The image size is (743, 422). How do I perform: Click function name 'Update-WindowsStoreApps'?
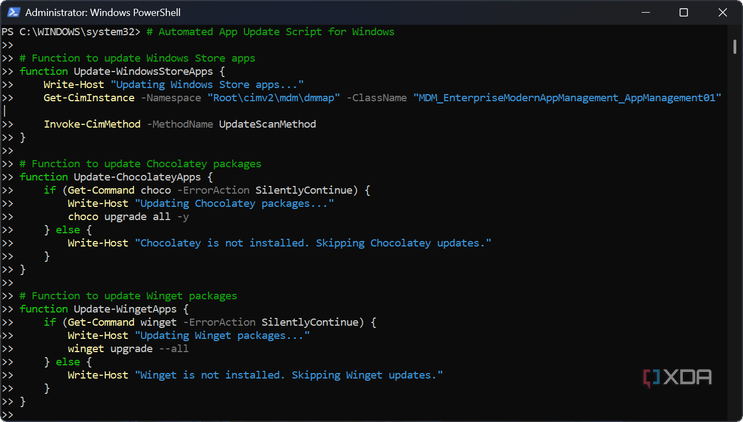[x=143, y=72]
